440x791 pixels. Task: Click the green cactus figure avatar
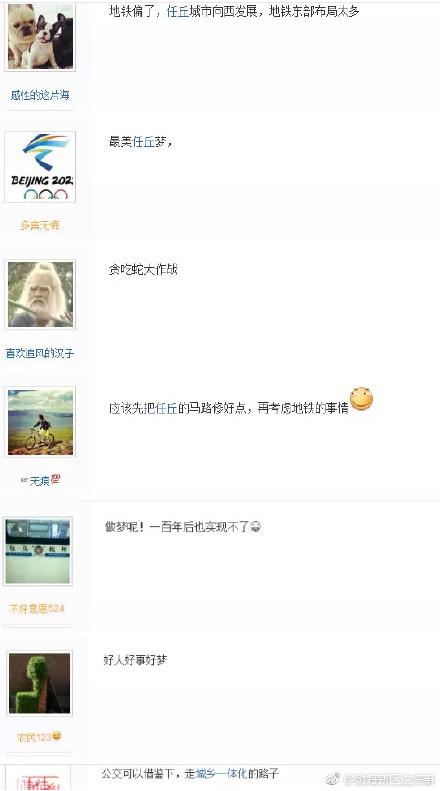coord(40,683)
